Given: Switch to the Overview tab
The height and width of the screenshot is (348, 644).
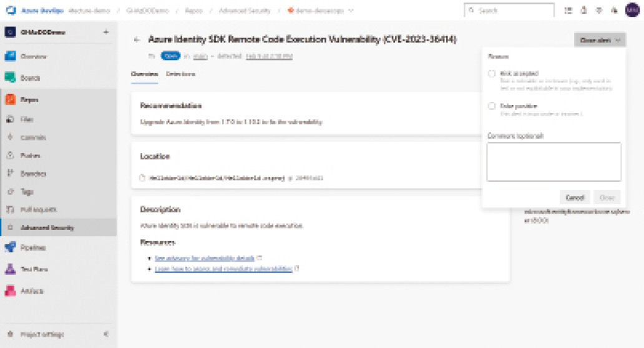Looking at the screenshot, I should 145,74.
